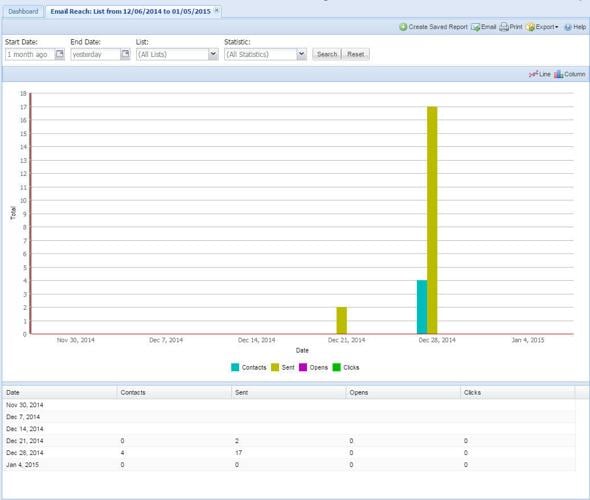Toggle Sent series in legend

point(283,367)
